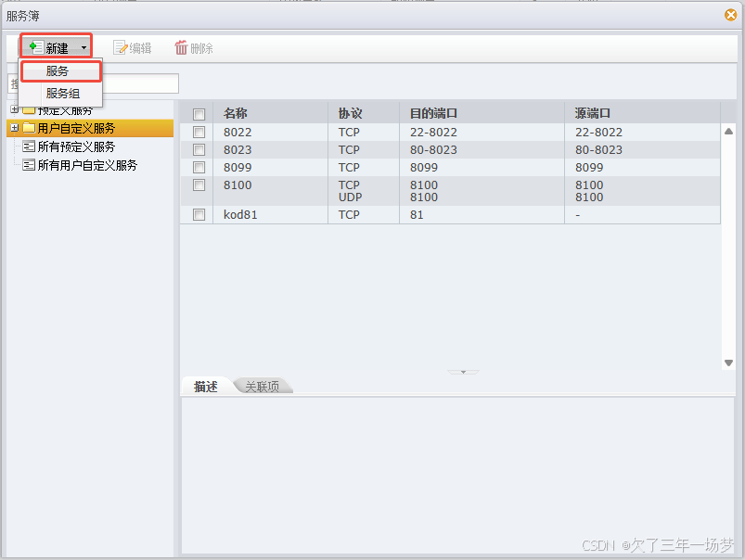Check the box for service 8022
The height and width of the screenshot is (560, 745).
click(199, 132)
